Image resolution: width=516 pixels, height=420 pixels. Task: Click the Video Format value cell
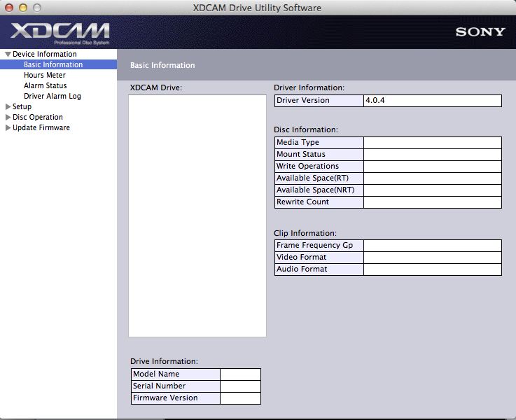coord(433,257)
